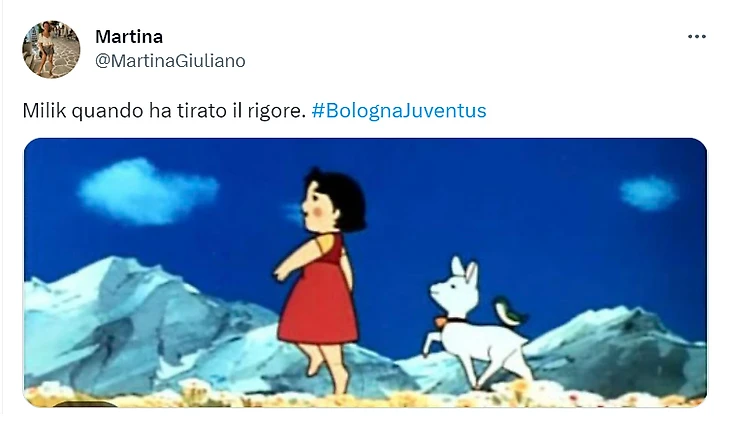The width and height of the screenshot is (730, 422).
Task: Open the Martina display name
Action: [x=129, y=36]
